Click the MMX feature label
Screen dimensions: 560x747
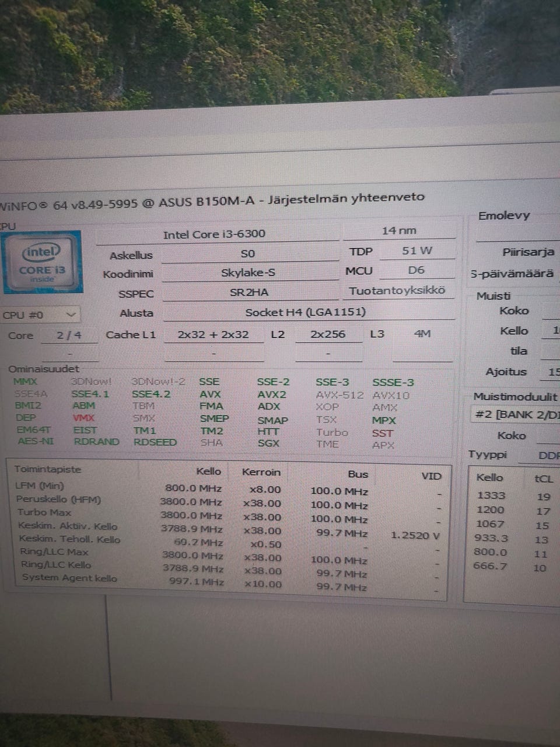(25, 382)
